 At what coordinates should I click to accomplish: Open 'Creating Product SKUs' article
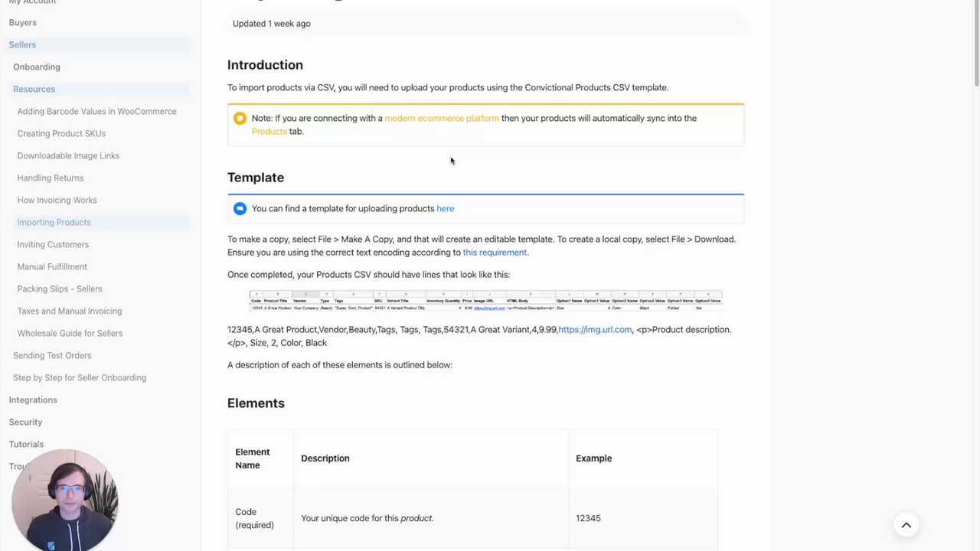61,133
